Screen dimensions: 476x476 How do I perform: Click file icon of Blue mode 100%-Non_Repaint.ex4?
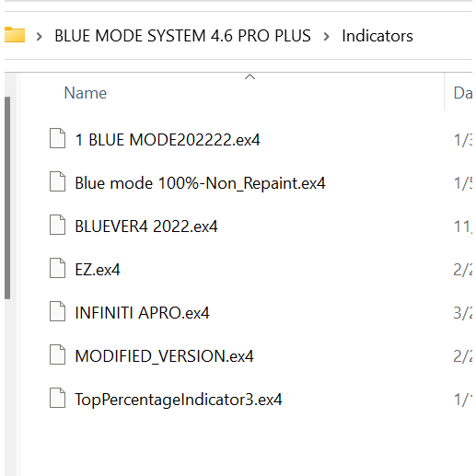pyautogui.click(x=57, y=181)
